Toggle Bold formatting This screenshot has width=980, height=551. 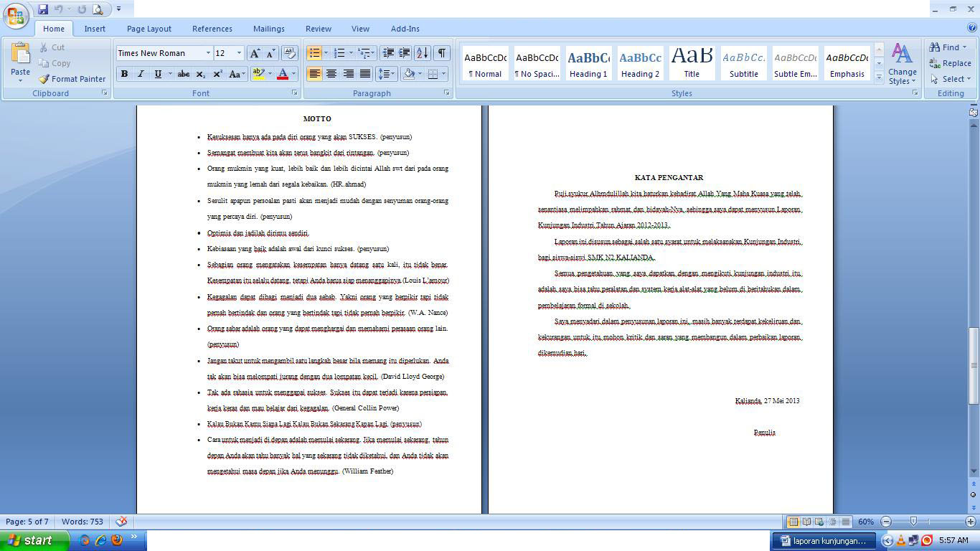point(124,74)
